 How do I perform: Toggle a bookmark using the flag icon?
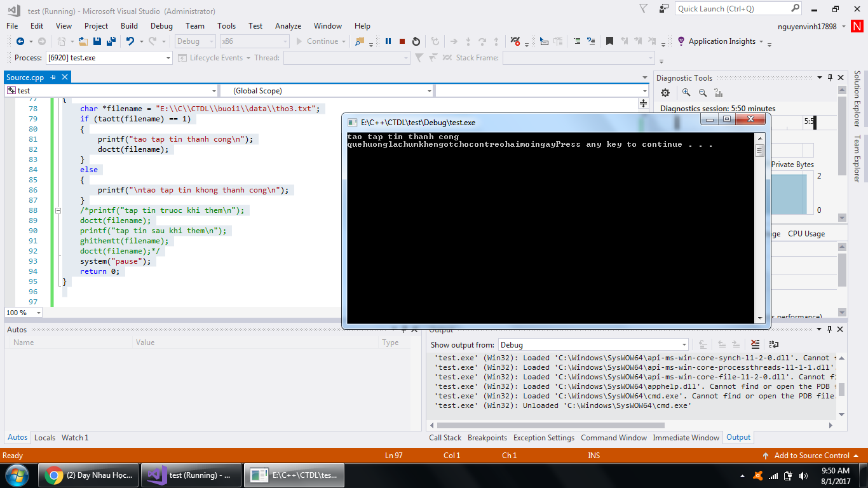click(610, 41)
